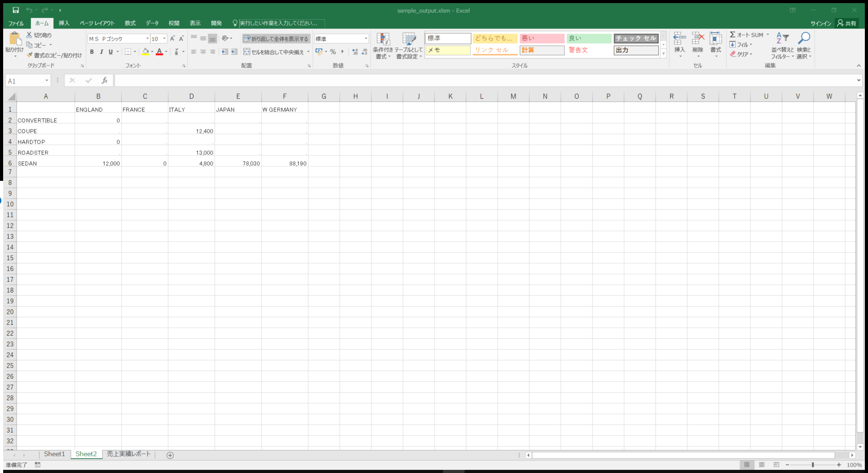Toggle Bold formatting
Image resolution: width=868 pixels, height=473 pixels.
pyautogui.click(x=92, y=52)
